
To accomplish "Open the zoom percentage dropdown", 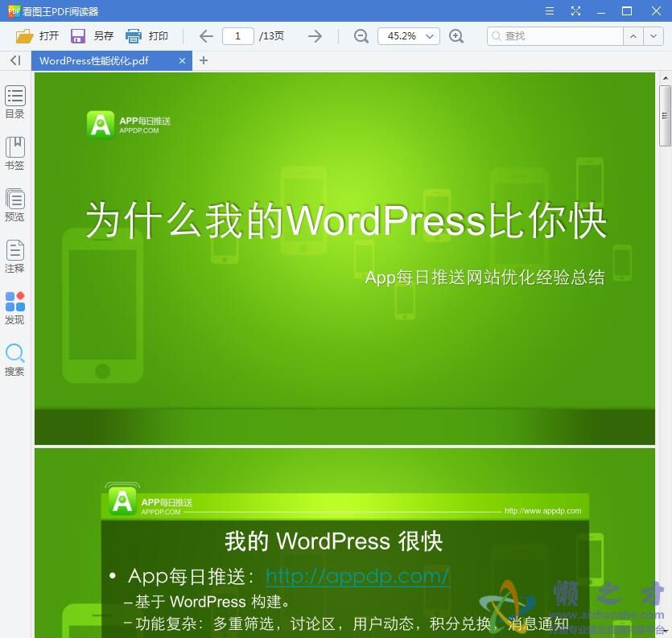I will click(429, 35).
